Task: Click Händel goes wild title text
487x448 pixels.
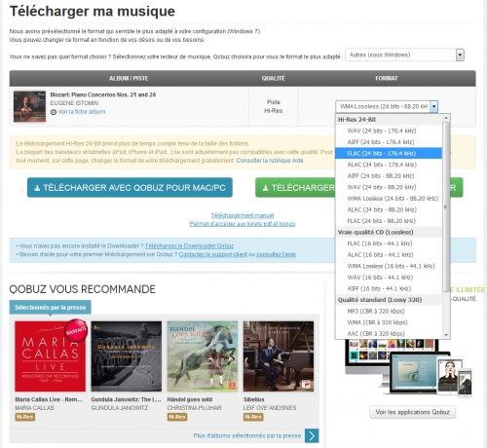Action: (190, 399)
